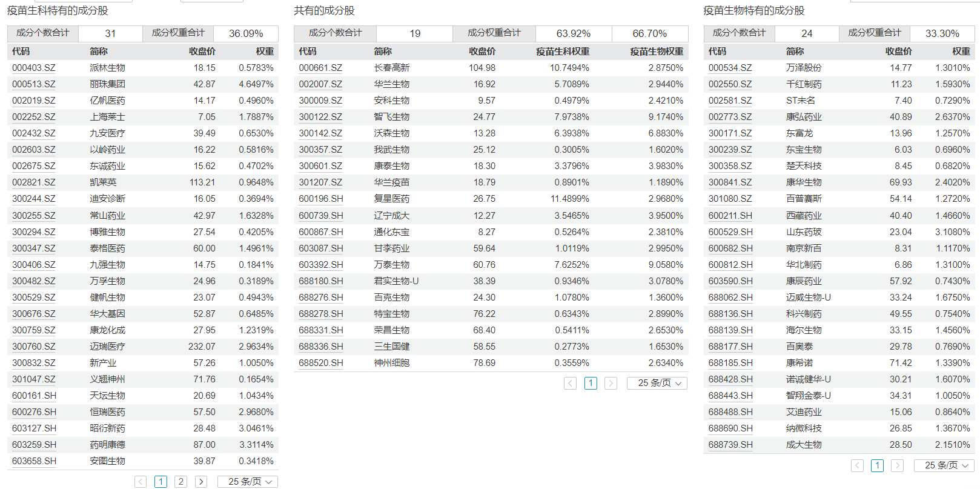
Task: Open 25 条/页 dropdown under left table
Action: pyautogui.click(x=248, y=482)
